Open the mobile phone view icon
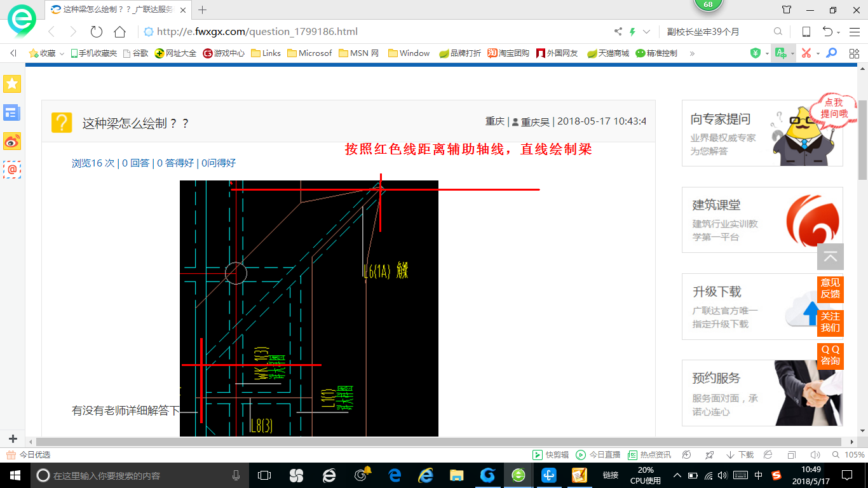The image size is (868, 488). pos(806,32)
